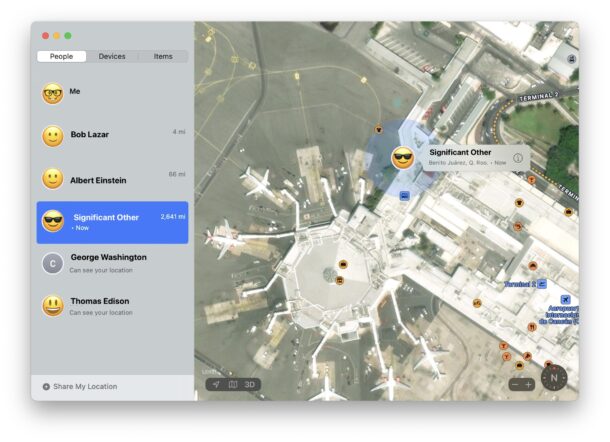Click the Terminal 2 map marker

(542, 284)
